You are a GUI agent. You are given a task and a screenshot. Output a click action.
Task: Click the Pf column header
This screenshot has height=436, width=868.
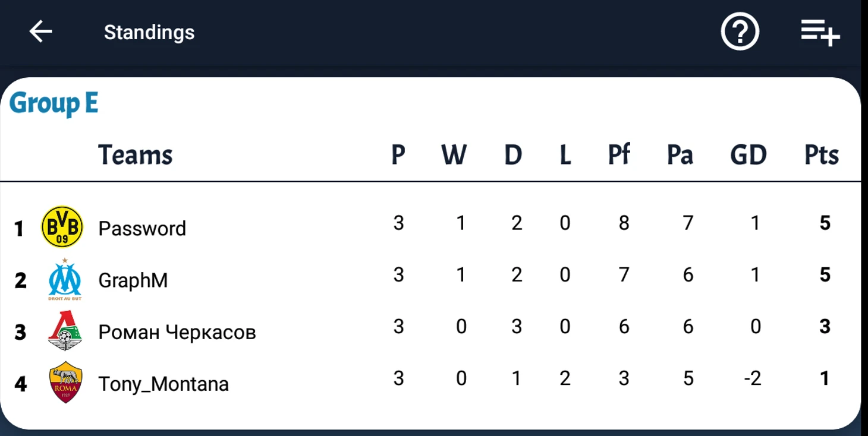coord(619,155)
